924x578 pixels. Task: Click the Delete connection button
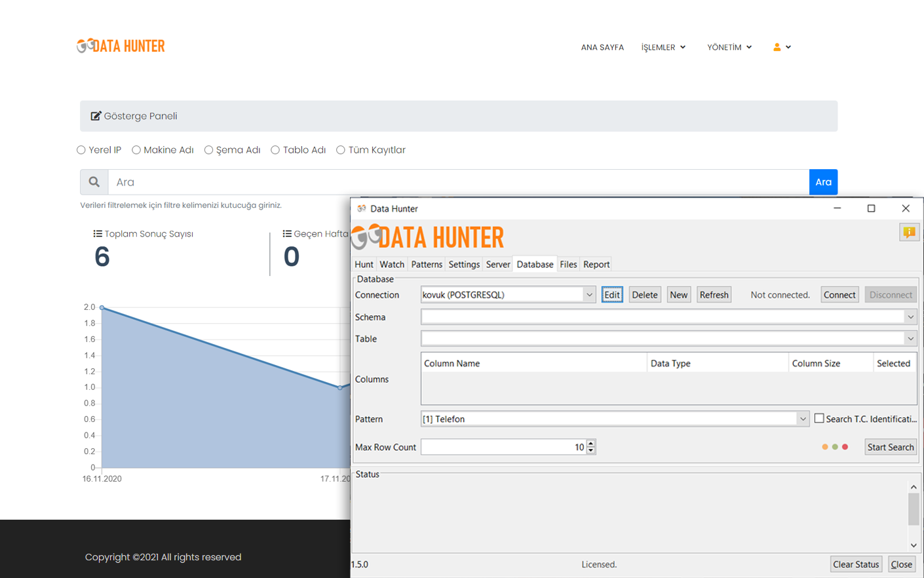pos(645,295)
